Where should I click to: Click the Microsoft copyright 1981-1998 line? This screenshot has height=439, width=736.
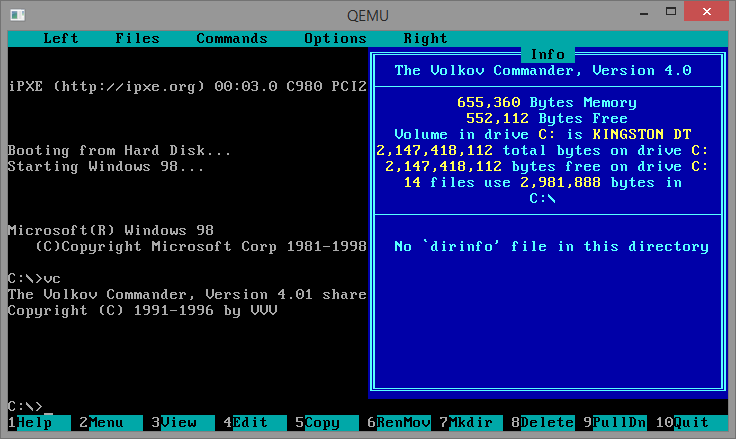[x=201, y=246]
